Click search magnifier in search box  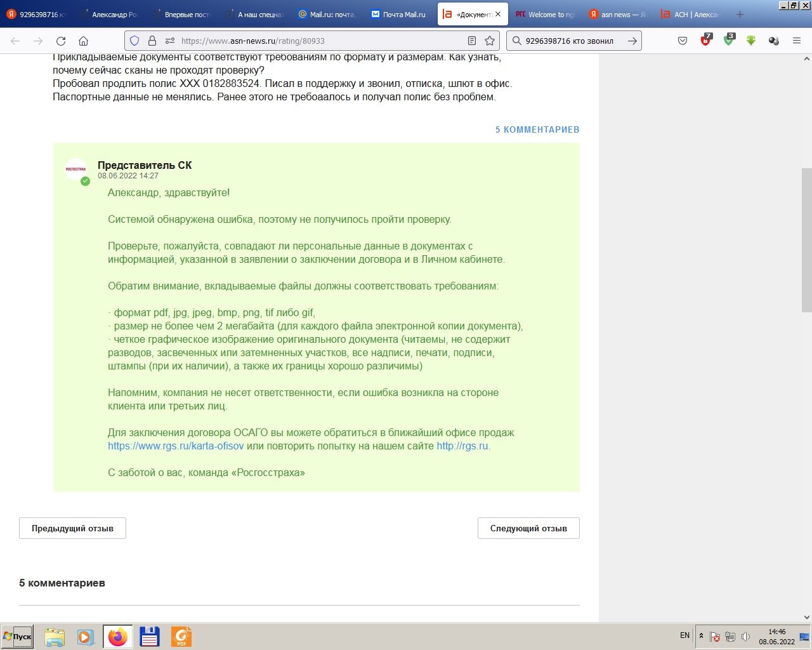(517, 41)
